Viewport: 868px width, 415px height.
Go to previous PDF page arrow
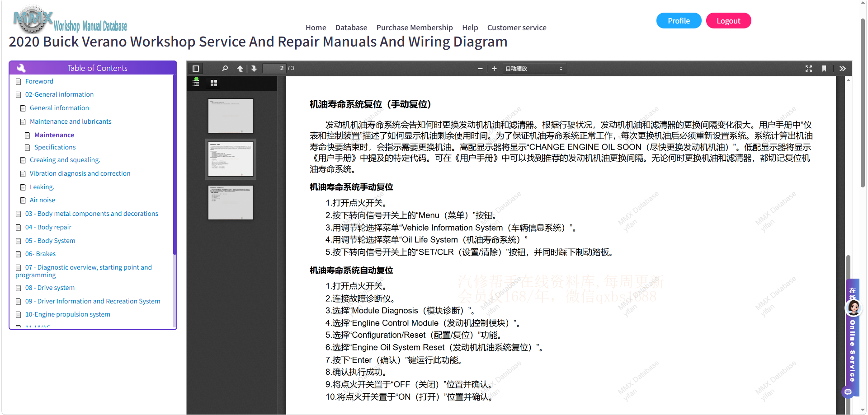(240, 69)
